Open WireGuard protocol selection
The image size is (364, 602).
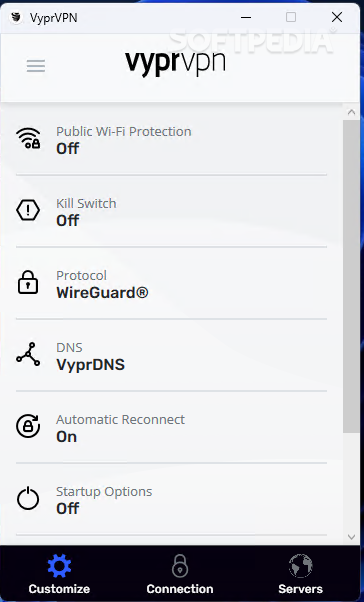(172, 283)
